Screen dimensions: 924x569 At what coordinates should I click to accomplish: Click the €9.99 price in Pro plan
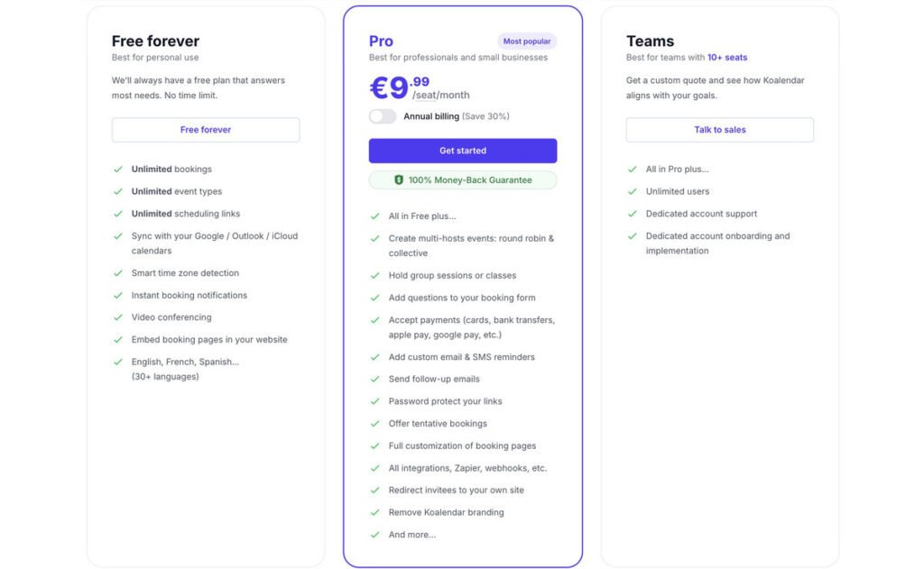click(399, 87)
